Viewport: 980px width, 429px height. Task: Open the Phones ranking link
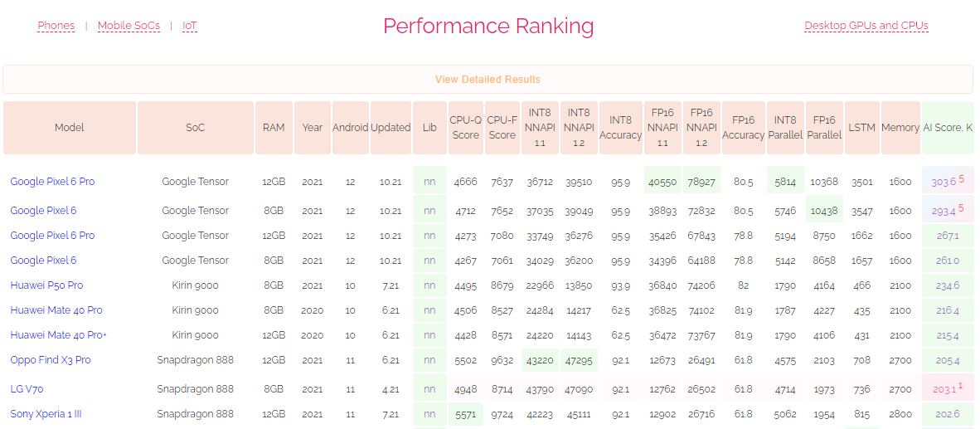(56, 26)
